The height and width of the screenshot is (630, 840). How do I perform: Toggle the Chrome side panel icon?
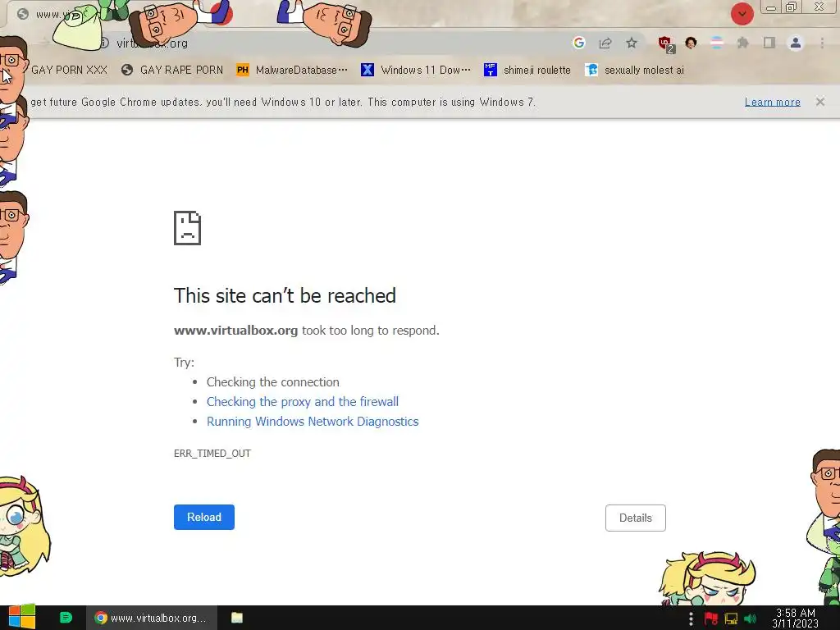pos(769,43)
